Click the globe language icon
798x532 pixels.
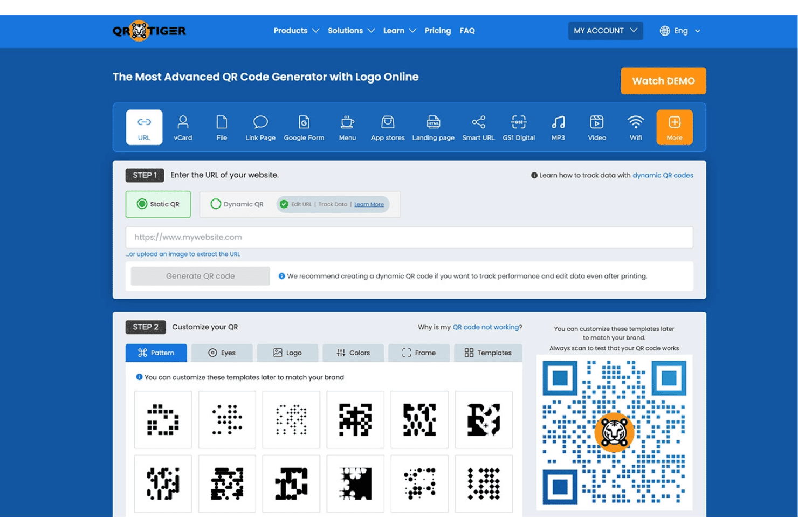point(665,31)
